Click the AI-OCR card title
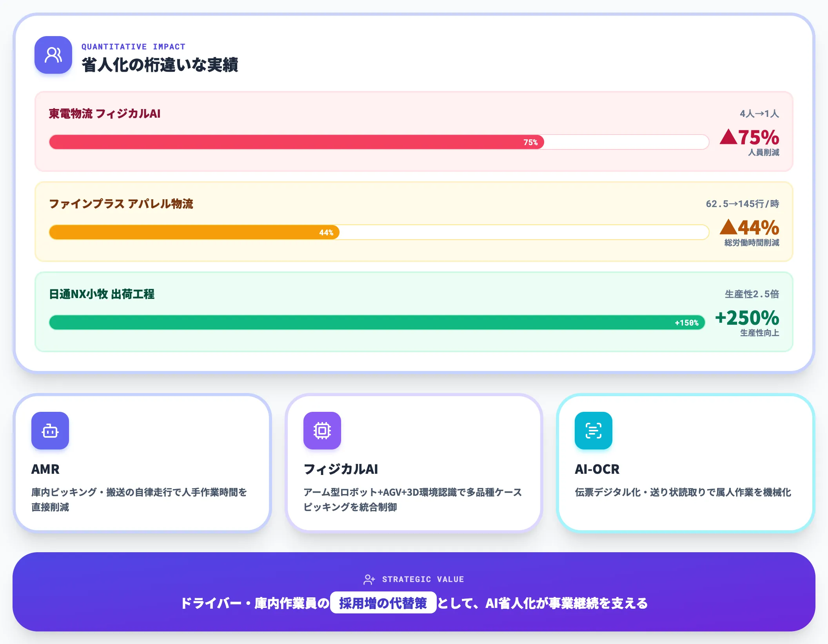 (x=597, y=469)
